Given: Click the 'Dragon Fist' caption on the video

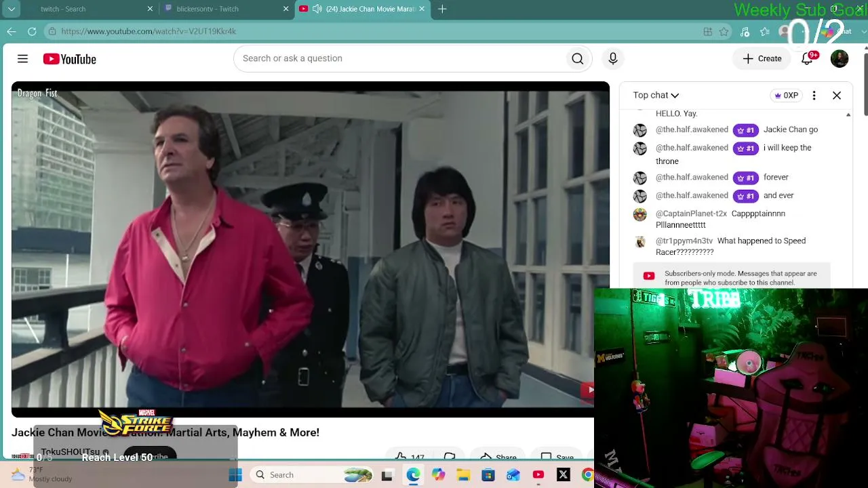Looking at the screenshot, I should click(37, 93).
